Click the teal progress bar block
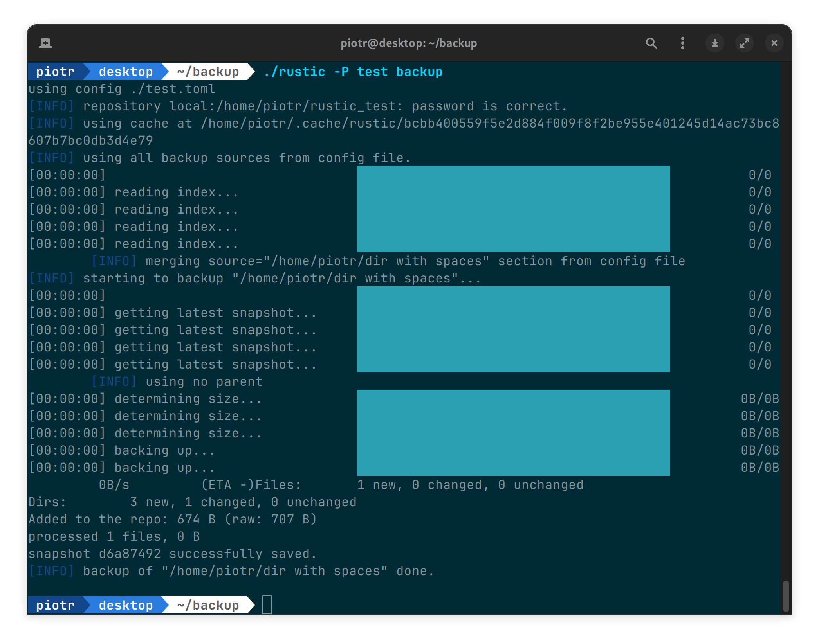 tap(513, 209)
